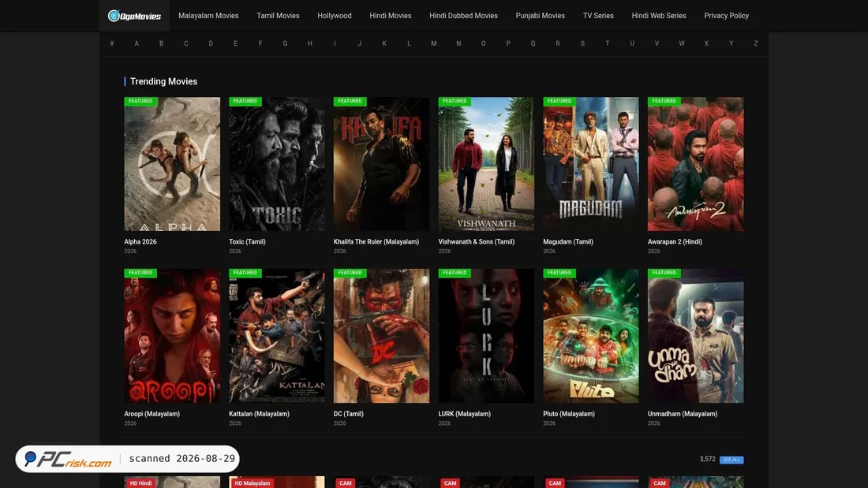This screenshot has height=488, width=868.
Task: Open Hindi Dubbed Movies menu item
Action: 463,16
